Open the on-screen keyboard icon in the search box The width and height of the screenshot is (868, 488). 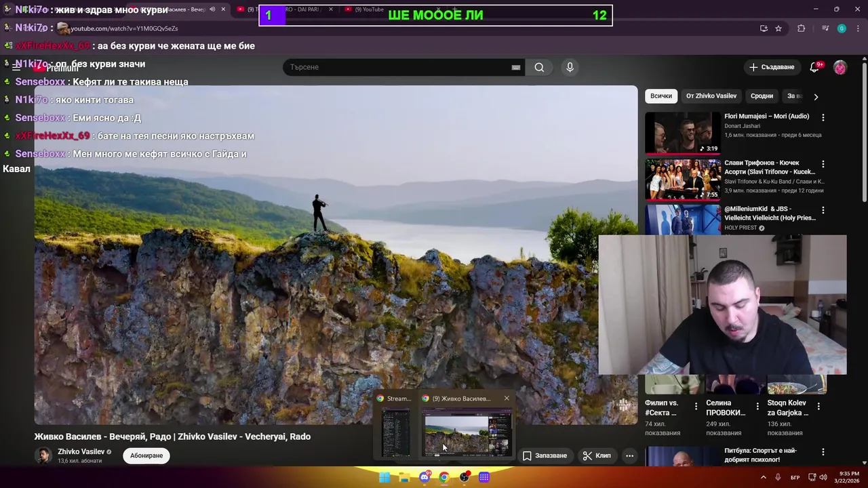516,67
